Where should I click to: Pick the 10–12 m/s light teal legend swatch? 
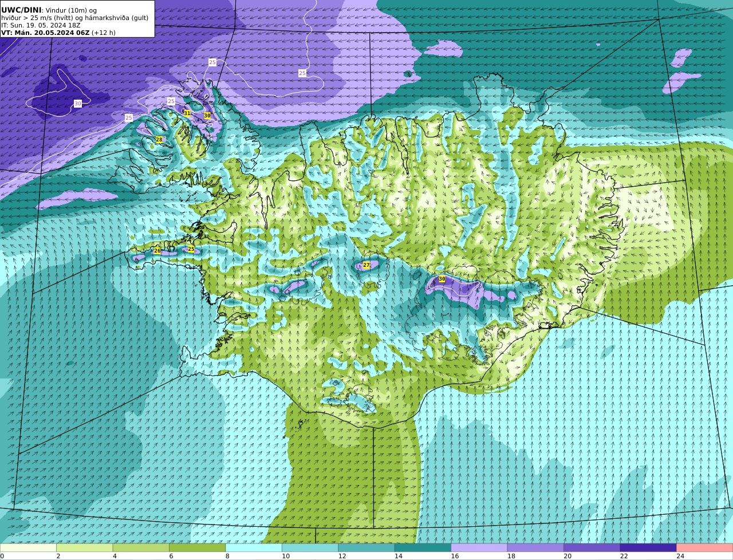click(x=310, y=547)
